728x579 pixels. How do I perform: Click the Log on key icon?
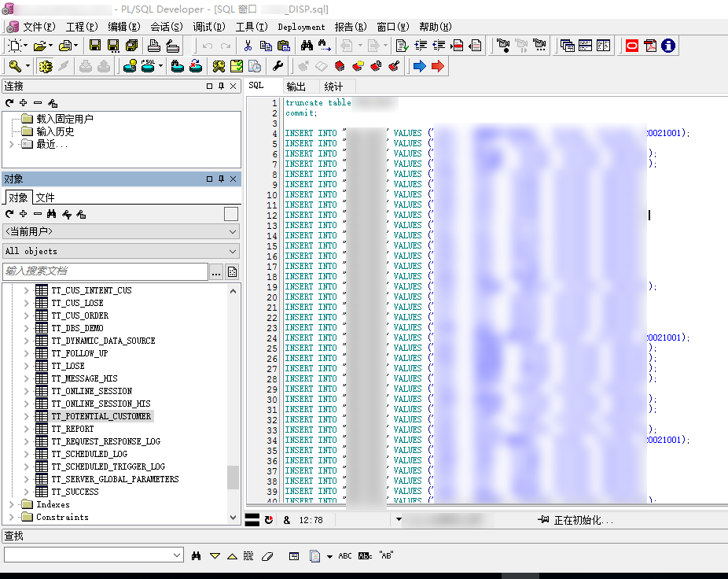(x=15, y=66)
